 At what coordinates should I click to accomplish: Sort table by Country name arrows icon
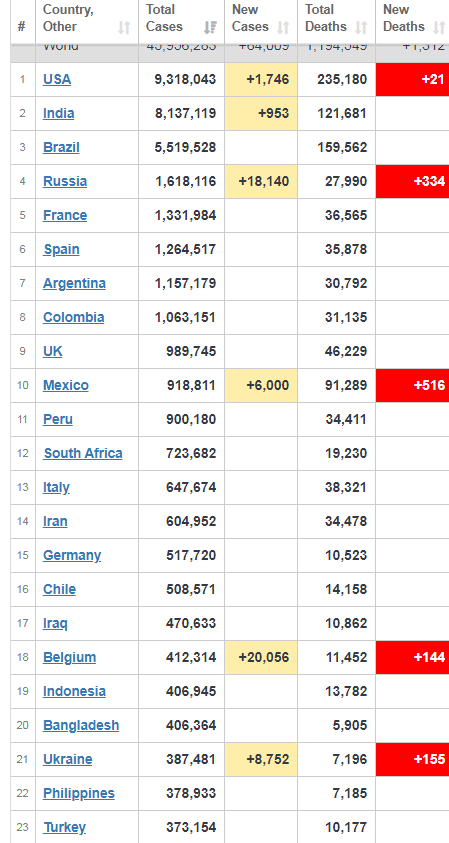tap(124, 27)
